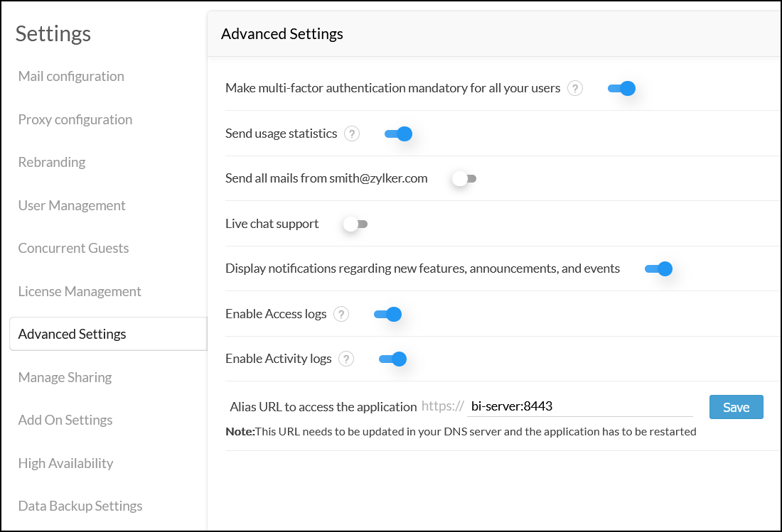This screenshot has height=532, width=782.
Task: Disable mandatory multi-factor authentication toggle
Action: (x=621, y=89)
